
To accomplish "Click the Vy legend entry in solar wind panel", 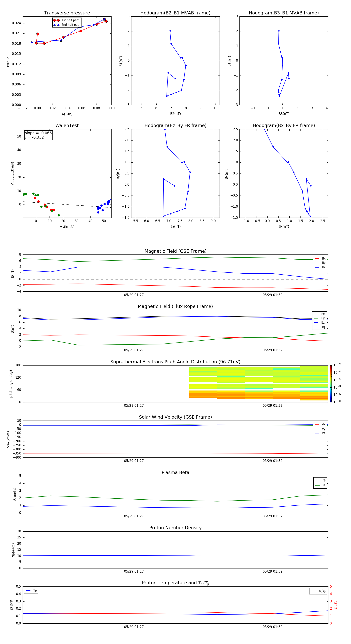I will pos(320,429).
